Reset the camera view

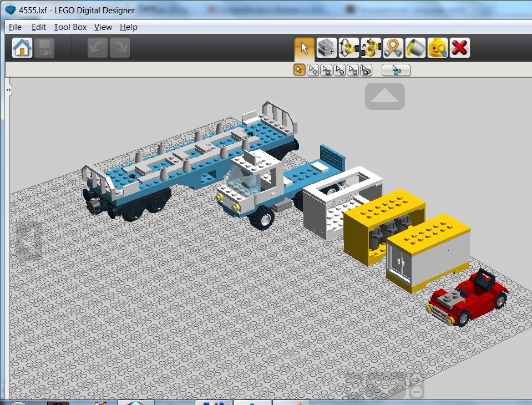[x=355, y=386]
